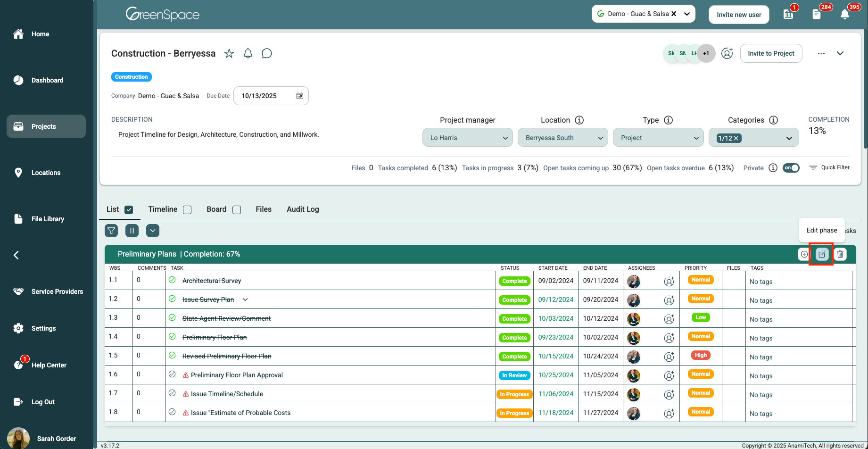The height and width of the screenshot is (449, 868).
Task: Star the Construction - Berryessa project
Action: pyautogui.click(x=229, y=53)
